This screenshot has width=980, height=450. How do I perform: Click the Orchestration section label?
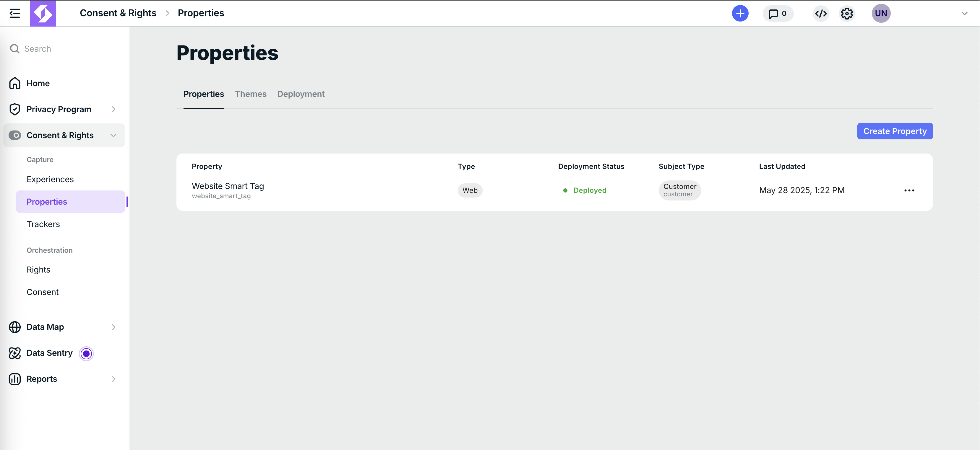tap(49, 250)
